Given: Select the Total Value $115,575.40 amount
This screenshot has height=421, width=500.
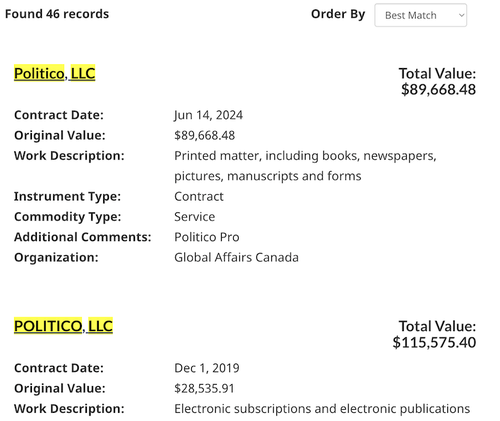Looking at the screenshot, I should (434, 342).
